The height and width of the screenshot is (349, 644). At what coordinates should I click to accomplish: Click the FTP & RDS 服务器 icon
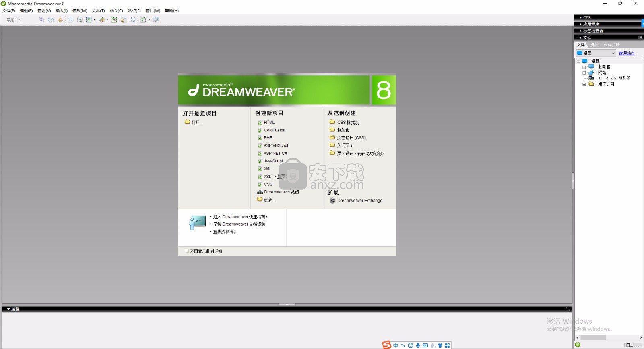(x=591, y=78)
